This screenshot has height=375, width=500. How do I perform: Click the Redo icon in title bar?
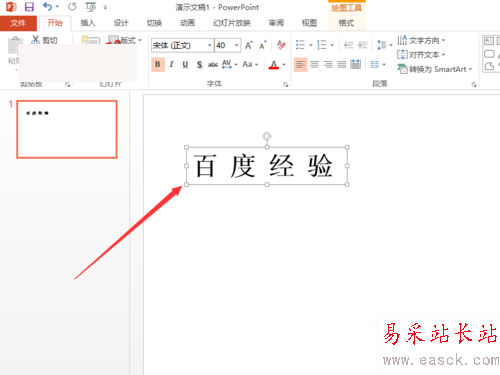72,6
